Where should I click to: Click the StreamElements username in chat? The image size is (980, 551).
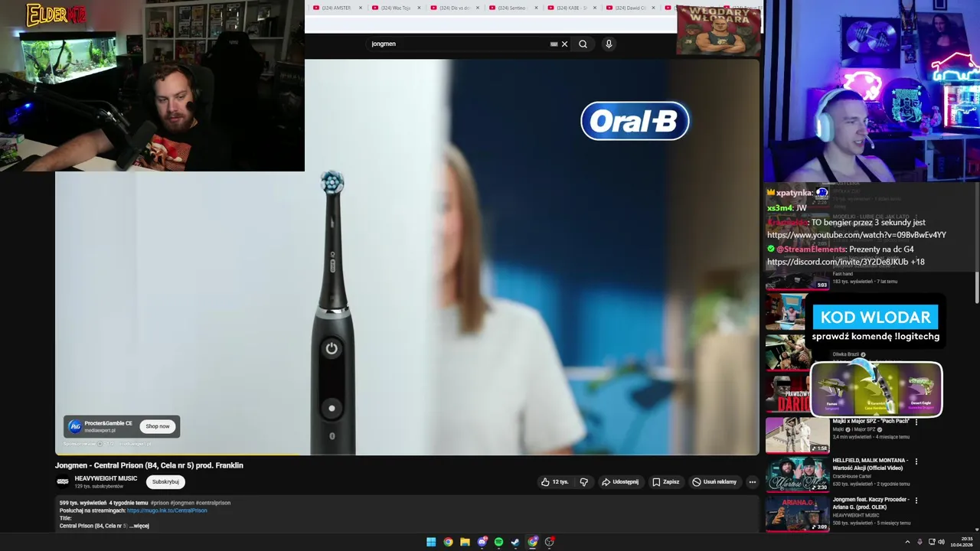[811, 249]
